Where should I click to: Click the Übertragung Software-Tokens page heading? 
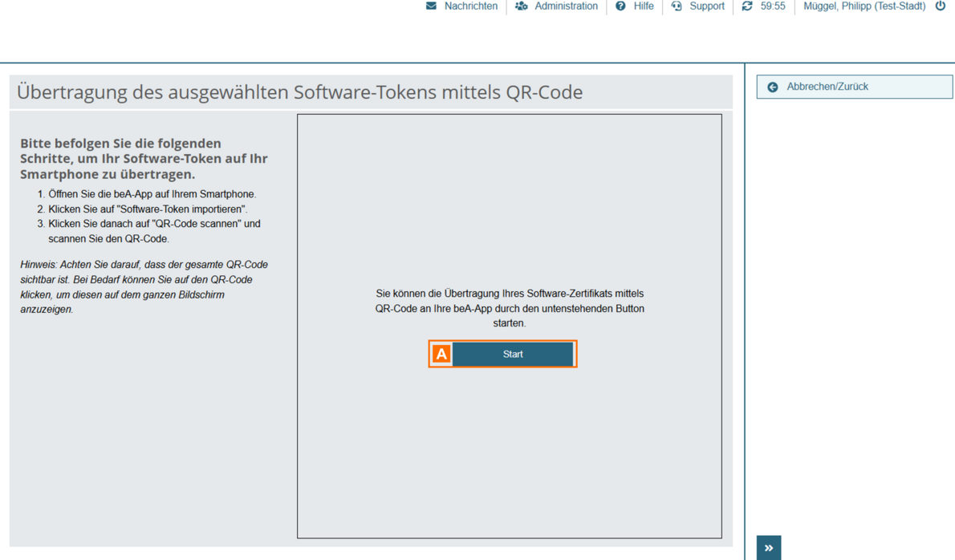tap(299, 92)
